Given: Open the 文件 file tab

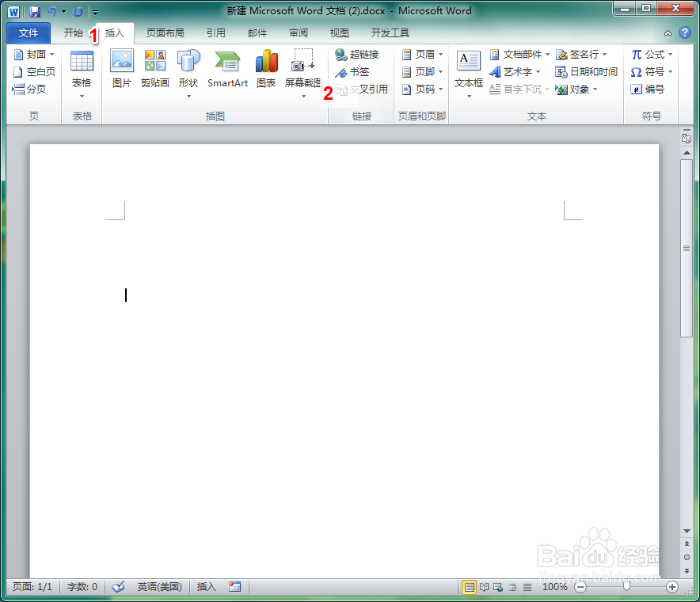Looking at the screenshot, I should tap(29, 33).
